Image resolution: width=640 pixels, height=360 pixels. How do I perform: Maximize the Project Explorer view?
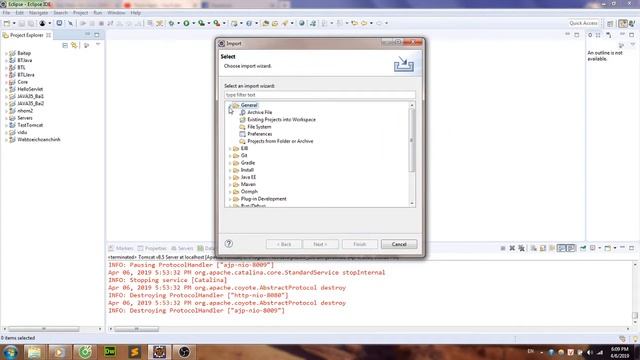(97, 35)
